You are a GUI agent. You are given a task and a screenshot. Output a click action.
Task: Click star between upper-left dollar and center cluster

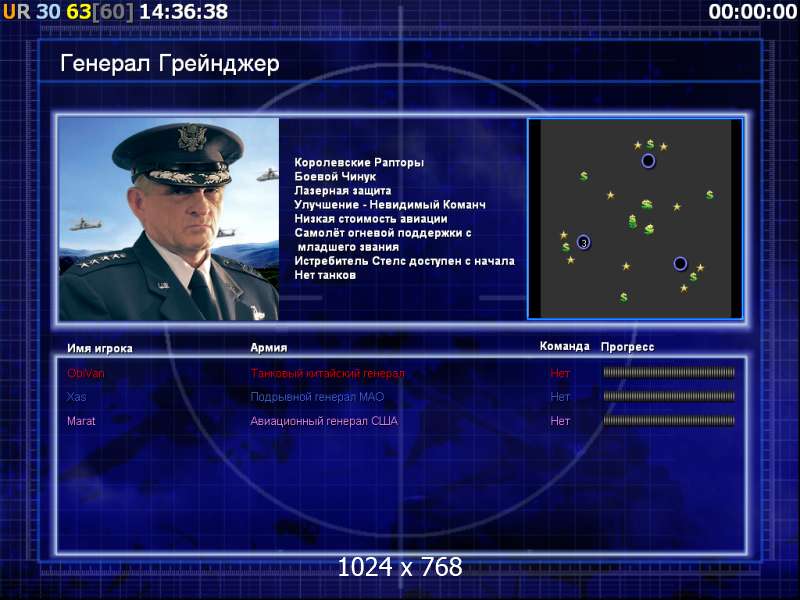coord(610,195)
